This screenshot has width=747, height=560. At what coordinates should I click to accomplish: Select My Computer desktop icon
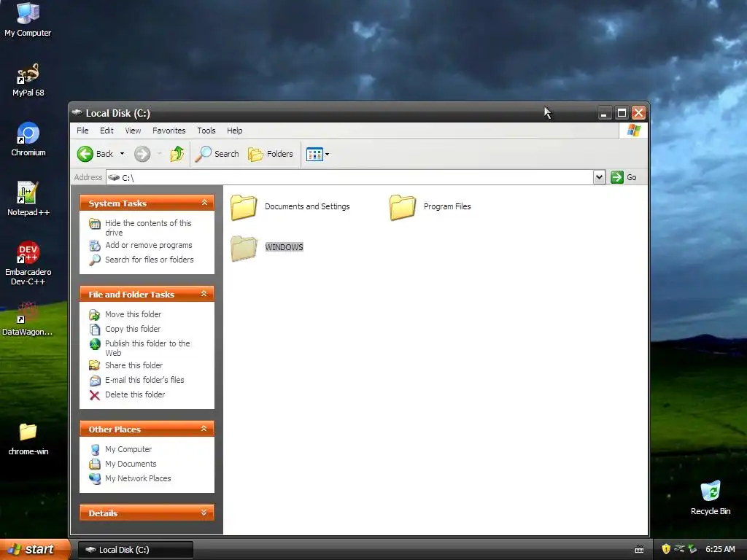[28, 20]
